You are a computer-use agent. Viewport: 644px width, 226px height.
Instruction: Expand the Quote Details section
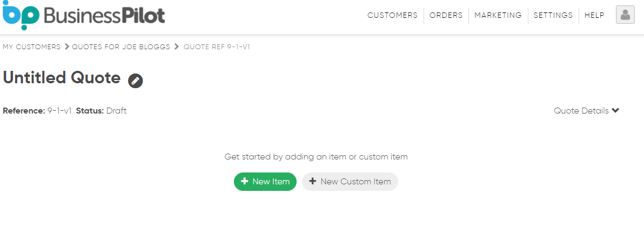[x=586, y=111]
